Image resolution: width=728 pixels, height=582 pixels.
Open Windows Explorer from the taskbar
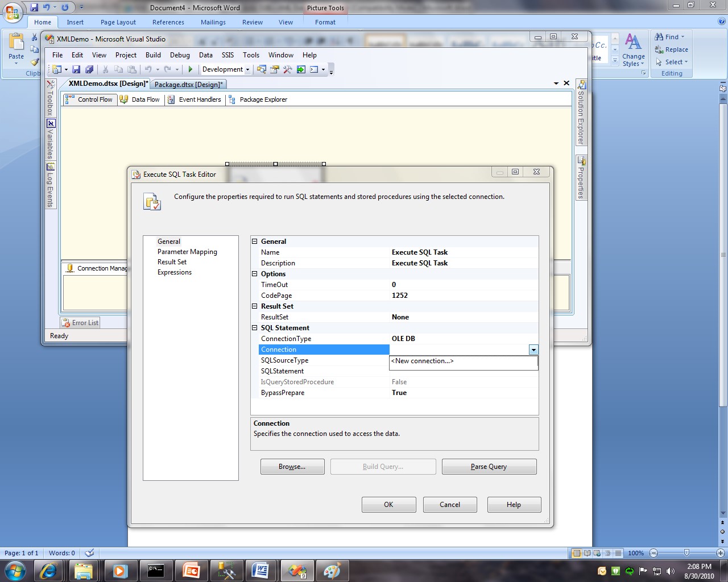[83, 570]
